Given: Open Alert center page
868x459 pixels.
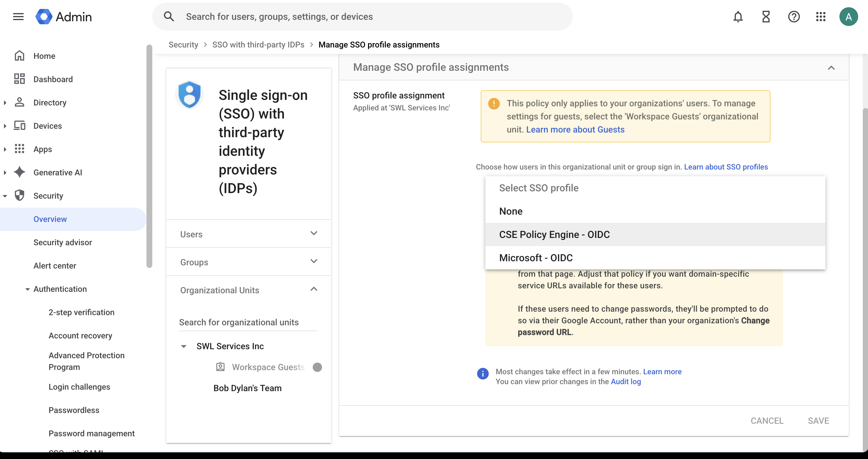Looking at the screenshot, I should tap(54, 266).
